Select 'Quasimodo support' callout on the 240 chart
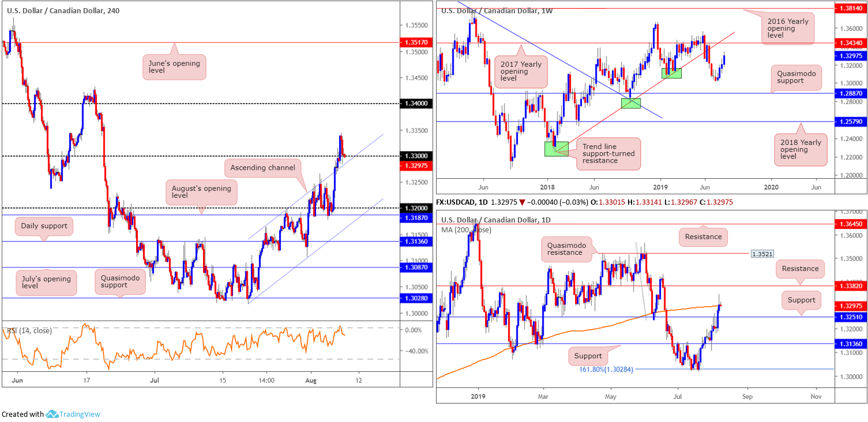The image size is (868, 422). (120, 281)
